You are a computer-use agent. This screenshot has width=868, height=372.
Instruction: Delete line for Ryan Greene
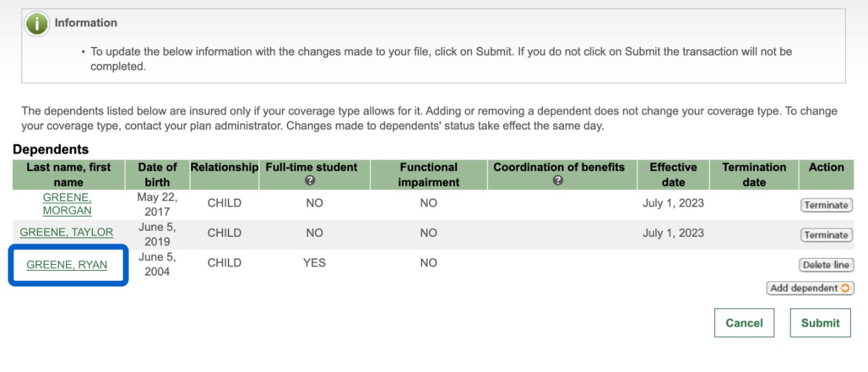[826, 265]
